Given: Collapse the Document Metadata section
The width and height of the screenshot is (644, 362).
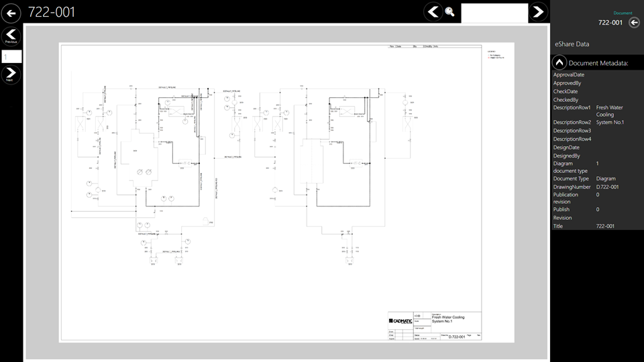Looking at the screenshot, I should click(559, 62).
